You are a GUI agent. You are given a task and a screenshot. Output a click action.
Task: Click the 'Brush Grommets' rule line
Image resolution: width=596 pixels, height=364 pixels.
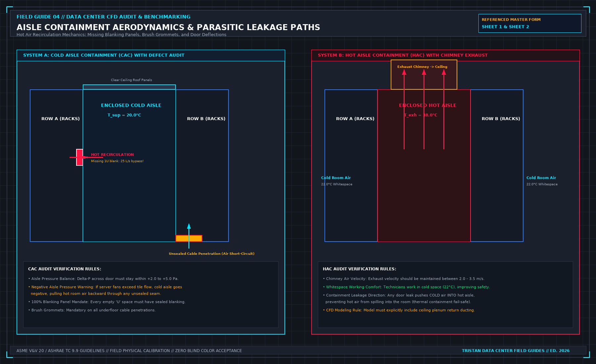tap(92, 310)
